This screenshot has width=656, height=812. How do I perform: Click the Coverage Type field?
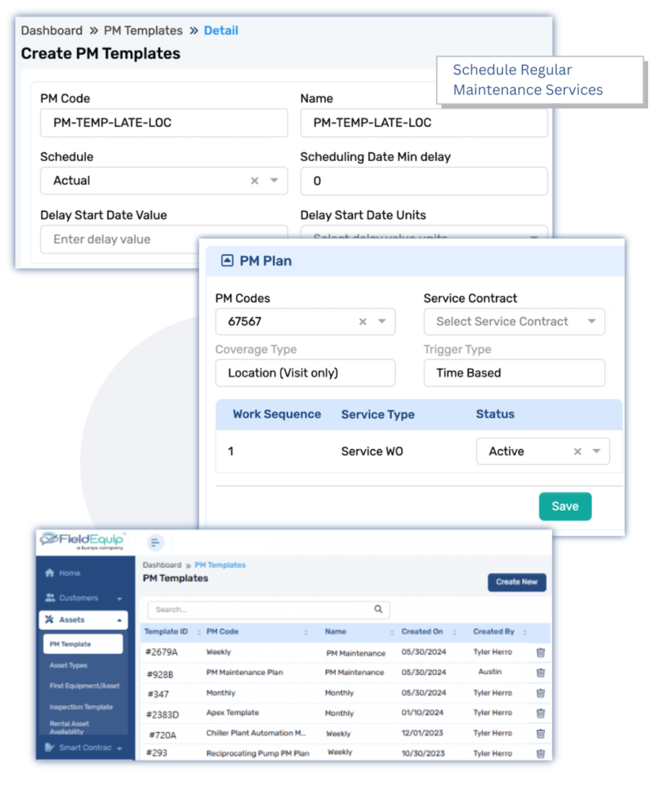tap(305, 373)
